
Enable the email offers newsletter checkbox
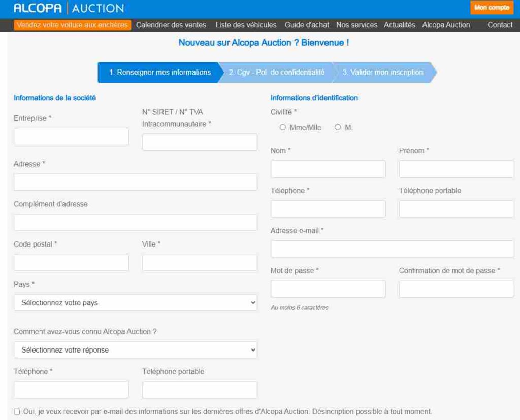[x=17, y=411]
